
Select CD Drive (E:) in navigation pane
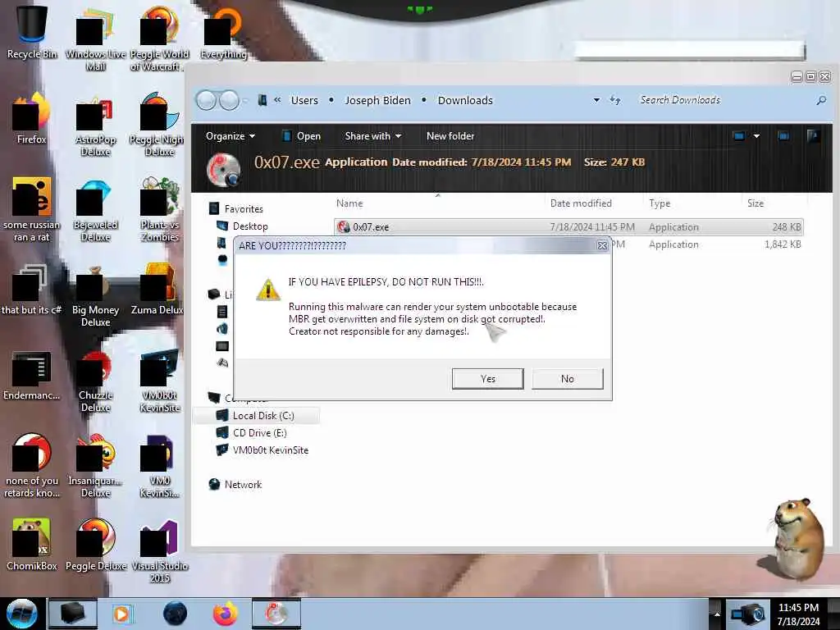coord(251,433)
